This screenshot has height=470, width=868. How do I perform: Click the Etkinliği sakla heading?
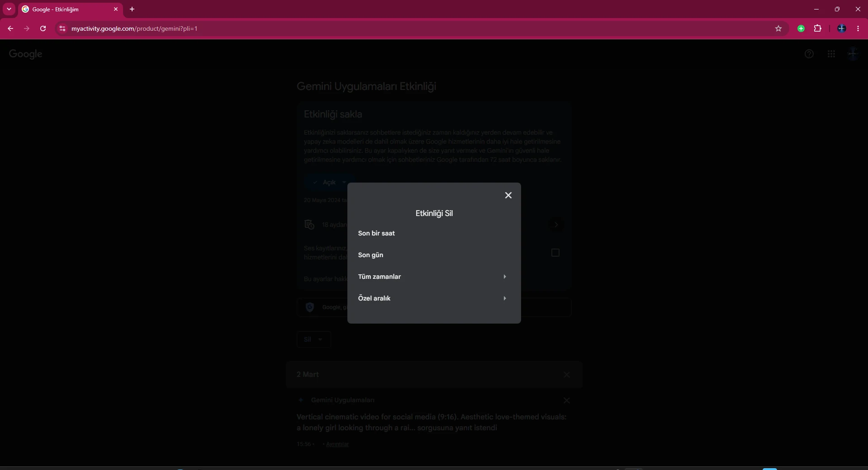click(333, 114)
